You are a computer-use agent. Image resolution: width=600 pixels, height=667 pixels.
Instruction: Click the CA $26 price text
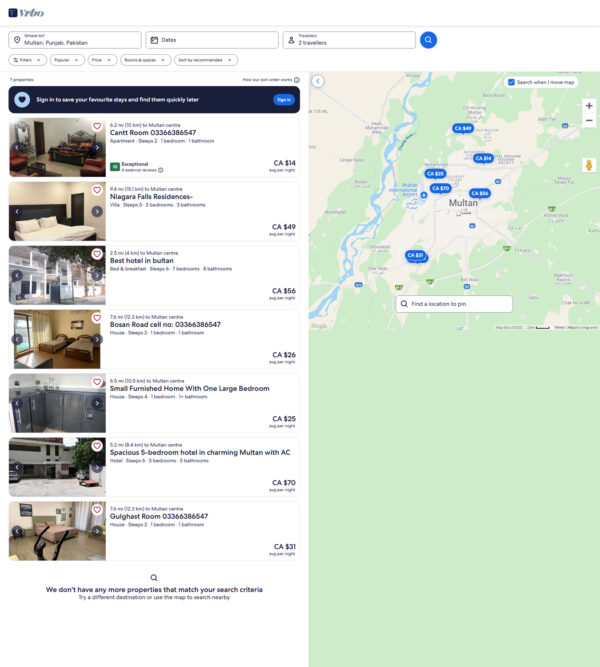pos(284,355)
